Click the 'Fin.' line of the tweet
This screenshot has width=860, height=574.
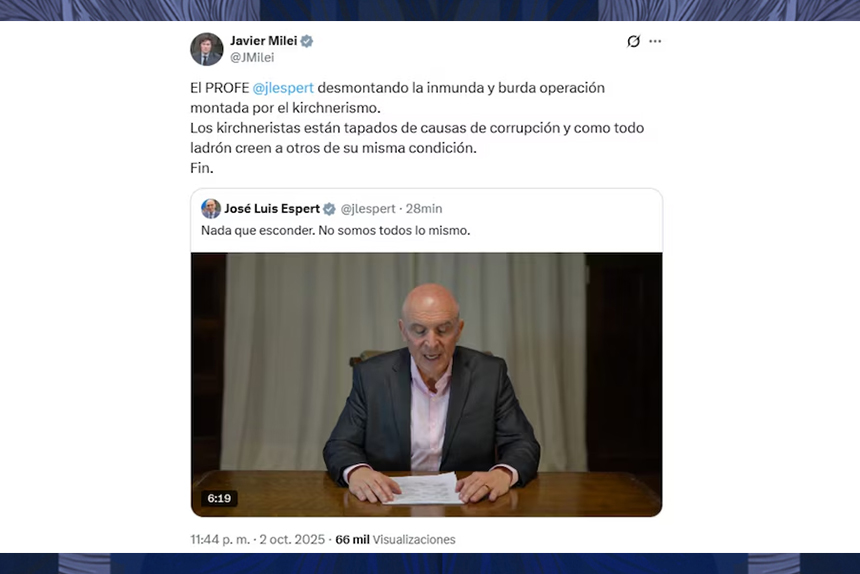[202, 168]
